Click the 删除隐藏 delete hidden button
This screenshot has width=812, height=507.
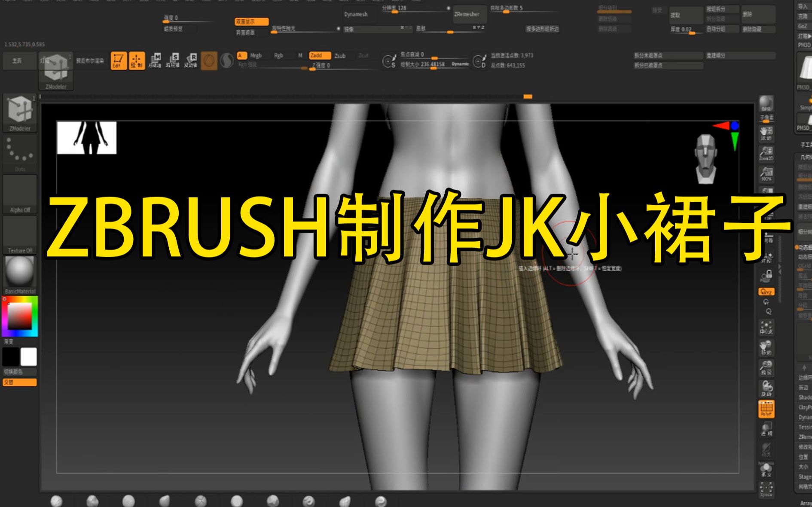(x=758, y=29)
